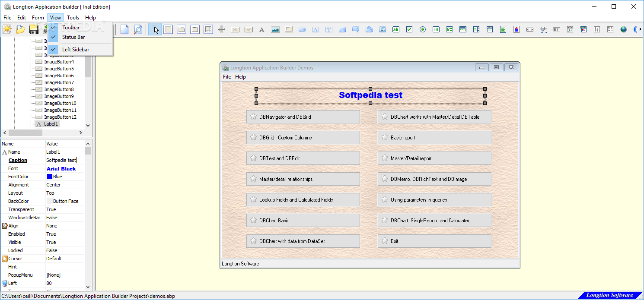
Task: Click the Alignment value 'Center'
Action: [x=54, y=185]
